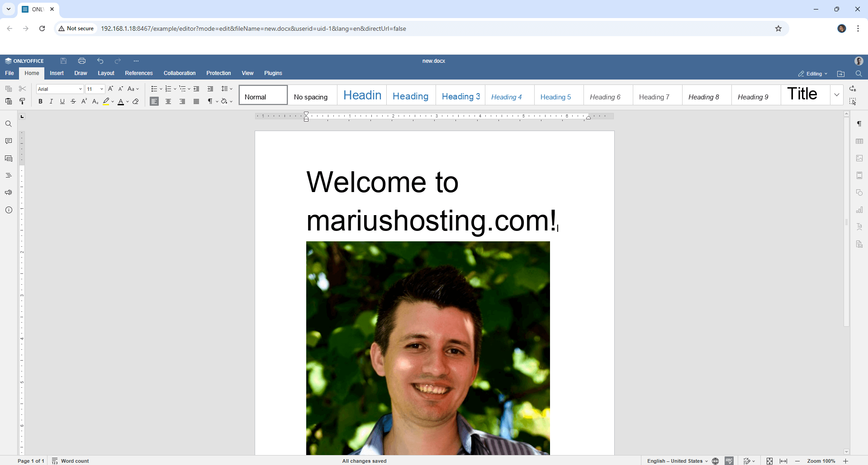Open the About info icon
868x465 pixels.
(8, 210)
